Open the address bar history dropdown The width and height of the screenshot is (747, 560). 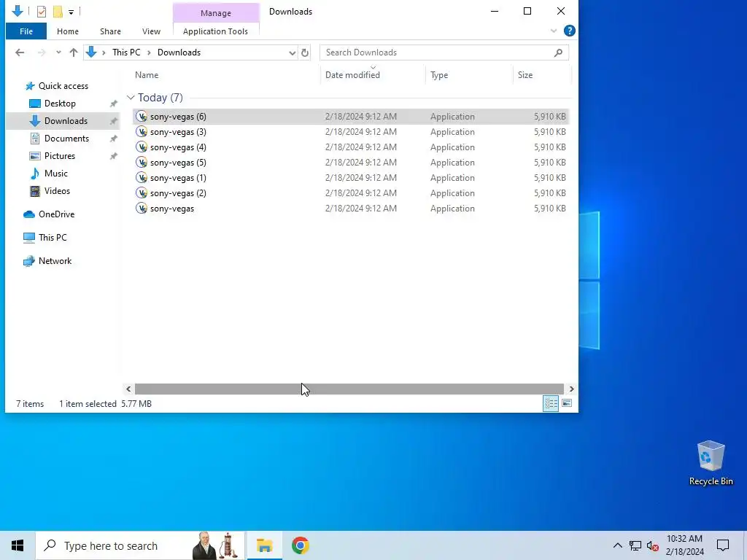click(x=292, y=52)
